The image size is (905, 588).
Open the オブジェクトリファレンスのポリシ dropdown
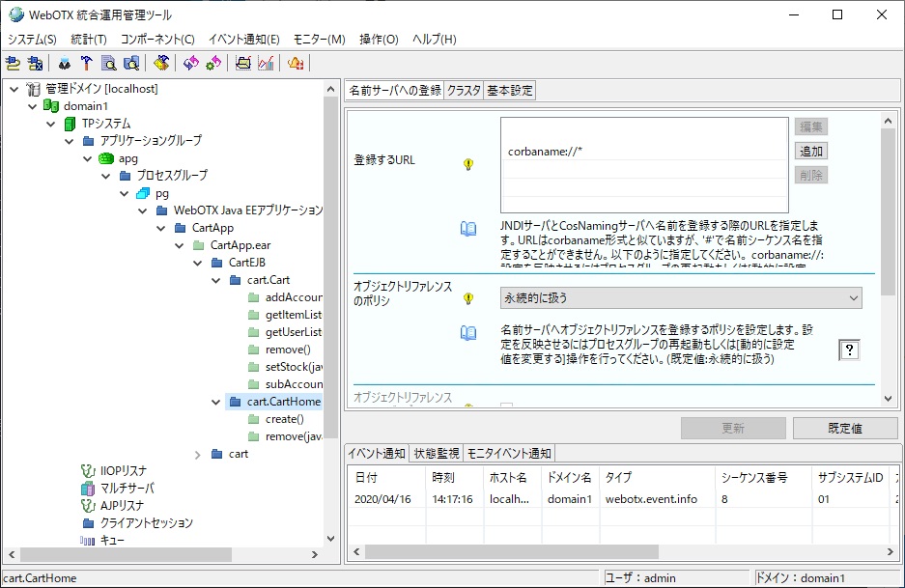point(681,298)
